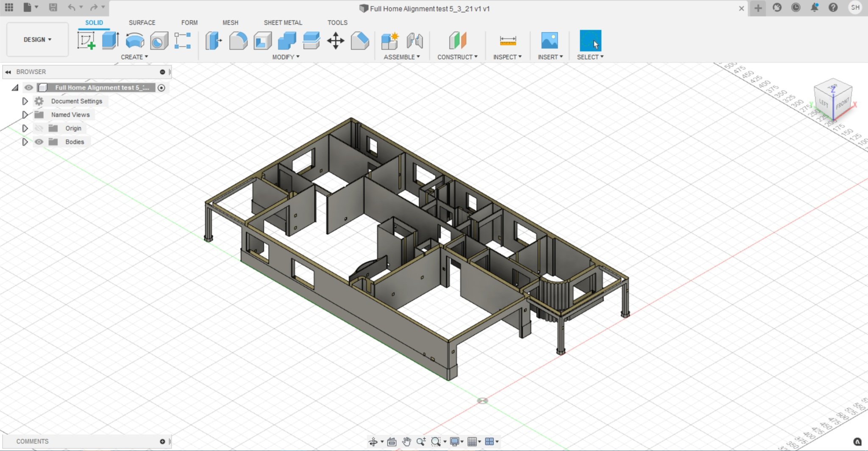This screenshot has width=868, height=451.
Task: Switch to the SURFACE tab
Action: [142, 22]
